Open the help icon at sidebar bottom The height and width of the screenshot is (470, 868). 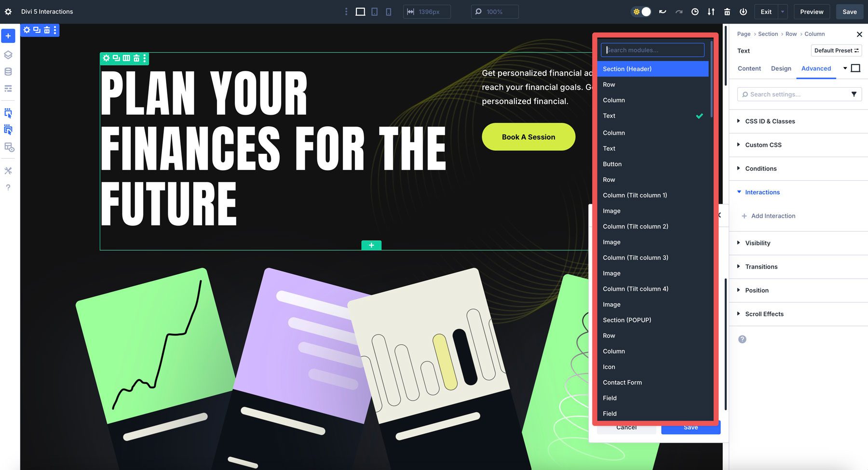pos(8,187)
